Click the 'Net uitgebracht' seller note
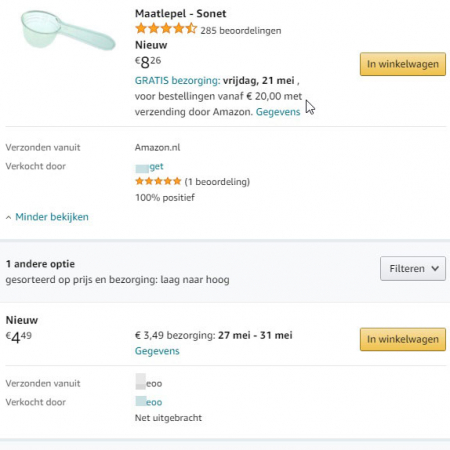 tap(168, 418)
